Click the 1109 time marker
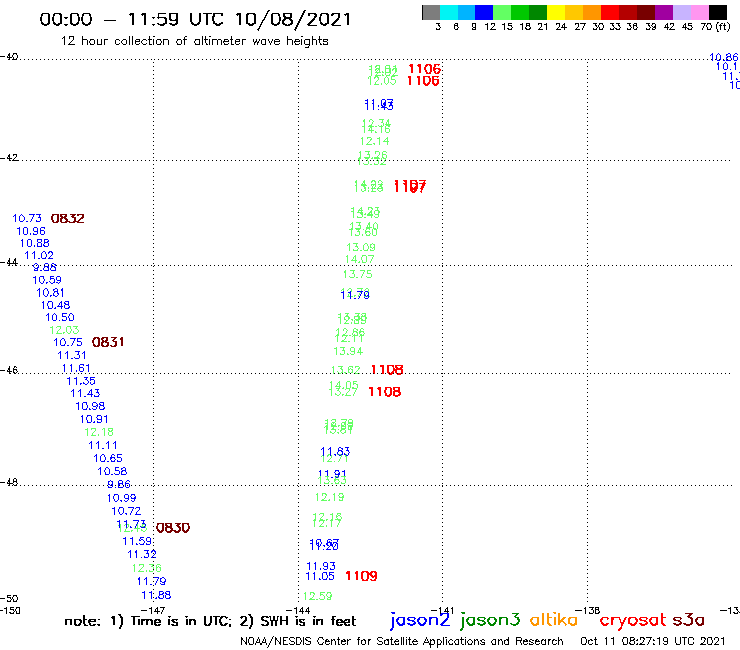The image size is (740, 650). [x=361, y=576]
